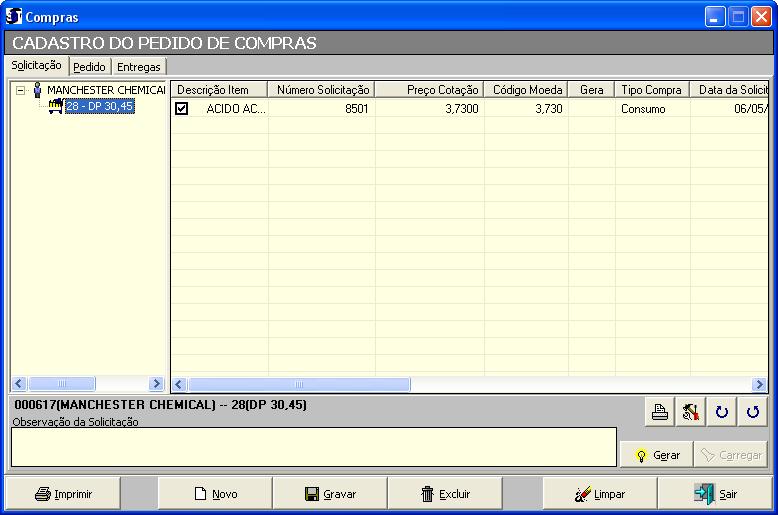Collapse the MANCHESTER CHEMICAL tree node

(21, 90)
